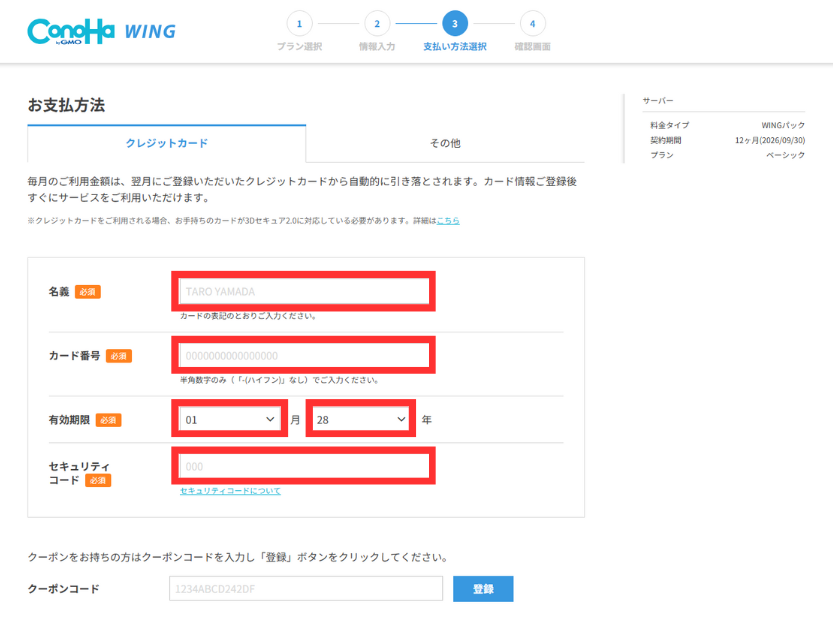Click the 必須 badge beside 名義

pos(88,292)
